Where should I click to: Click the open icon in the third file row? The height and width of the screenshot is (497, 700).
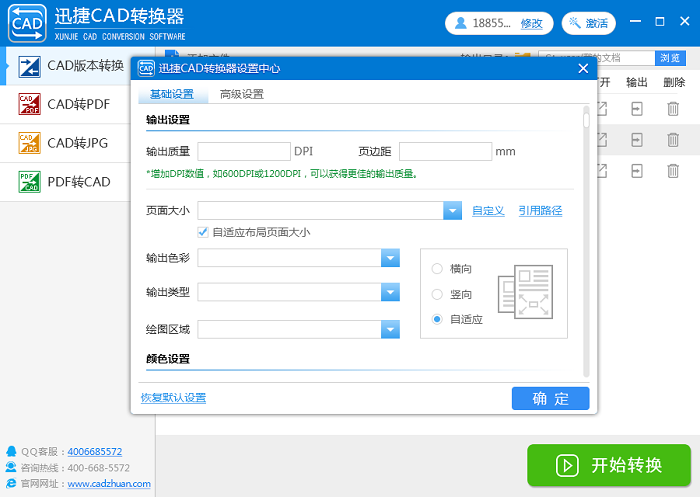(x=602, y=171)
